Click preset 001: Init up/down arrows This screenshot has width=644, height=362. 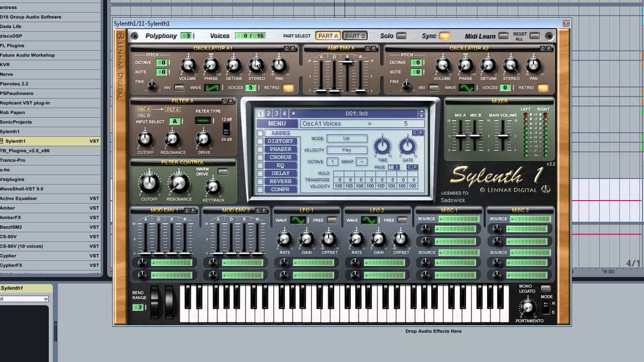(421, 114)
